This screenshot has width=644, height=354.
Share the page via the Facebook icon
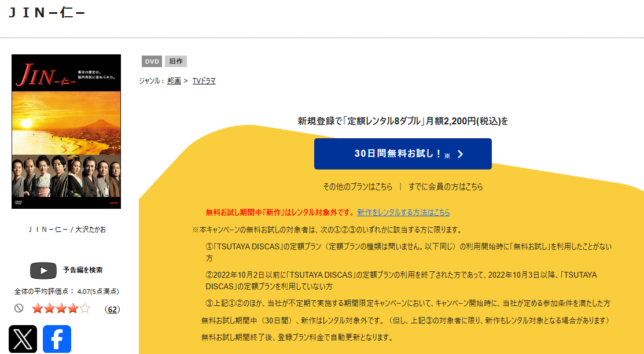pyautogui.click(x=57, y=340)
